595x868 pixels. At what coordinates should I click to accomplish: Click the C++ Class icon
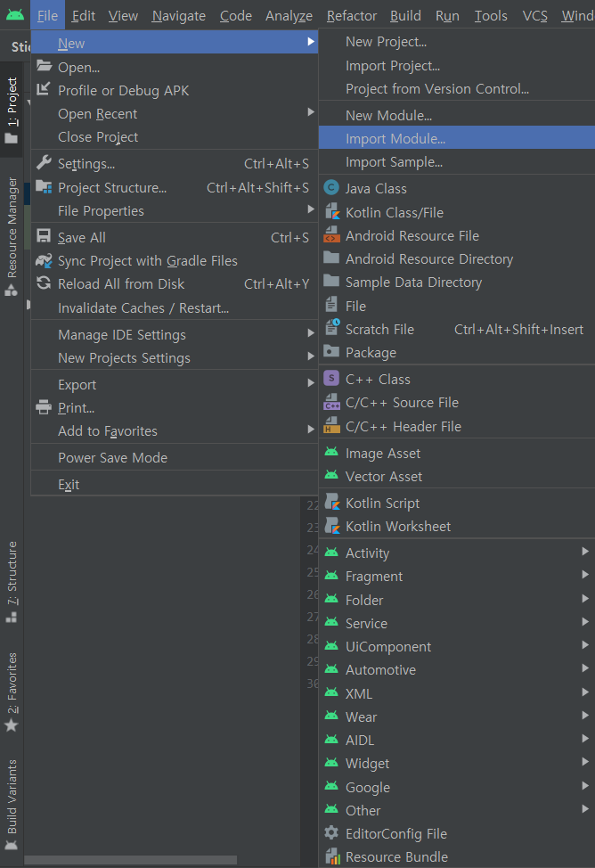331,378
